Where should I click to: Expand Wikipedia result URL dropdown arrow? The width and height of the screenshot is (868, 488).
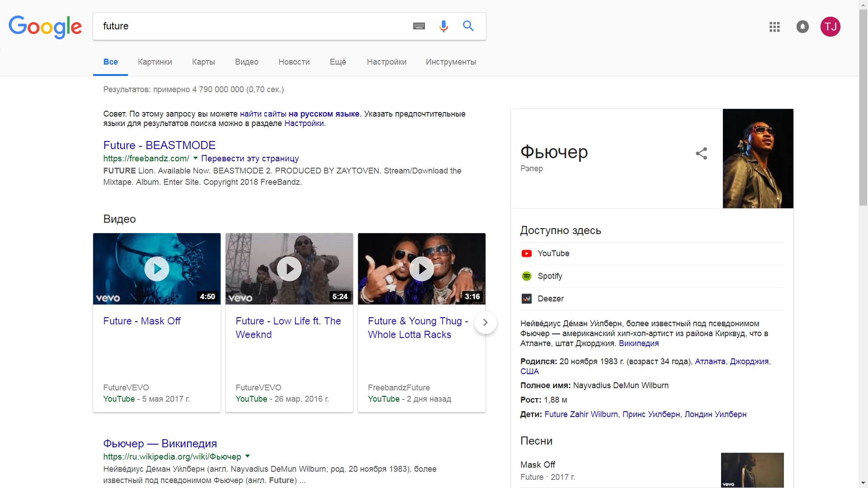[x=247, y=456]
